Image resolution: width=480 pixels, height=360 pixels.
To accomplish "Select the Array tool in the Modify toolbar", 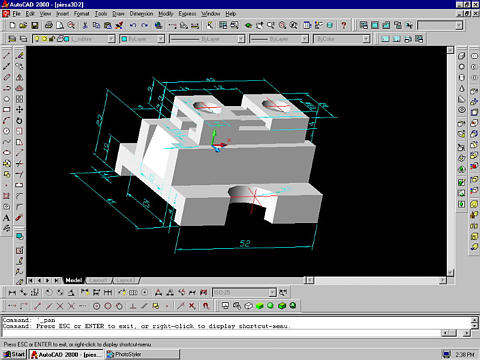I will [x=19, y=99].
